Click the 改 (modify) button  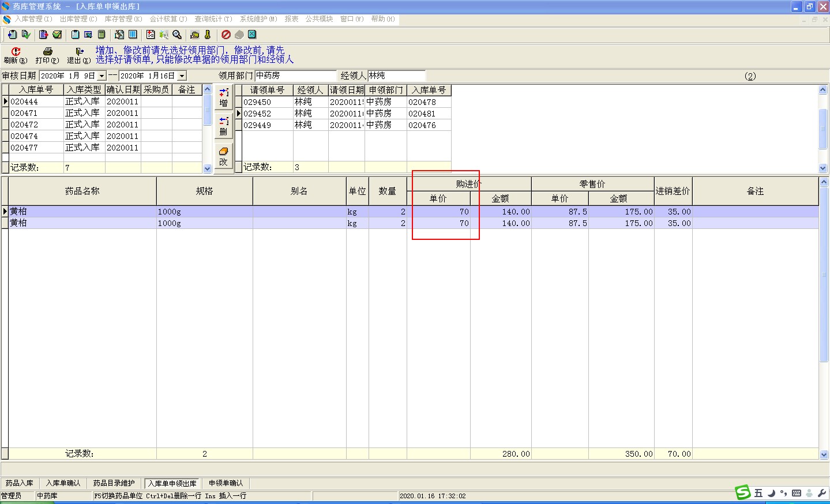pyautogui.click(x=224, y=156)
